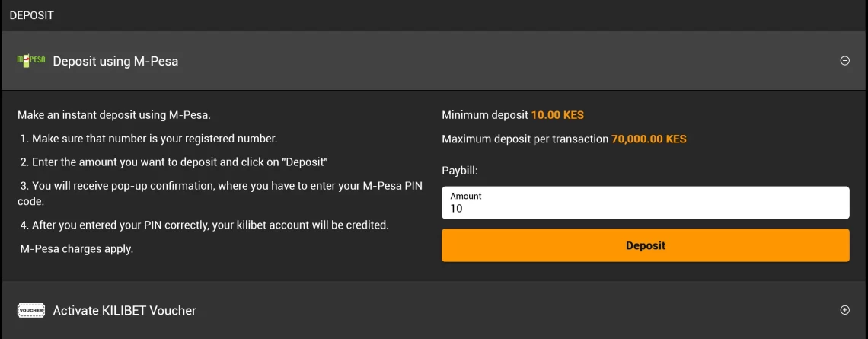Collapse M-Pesa section with minus icon

tap(844, 61)
